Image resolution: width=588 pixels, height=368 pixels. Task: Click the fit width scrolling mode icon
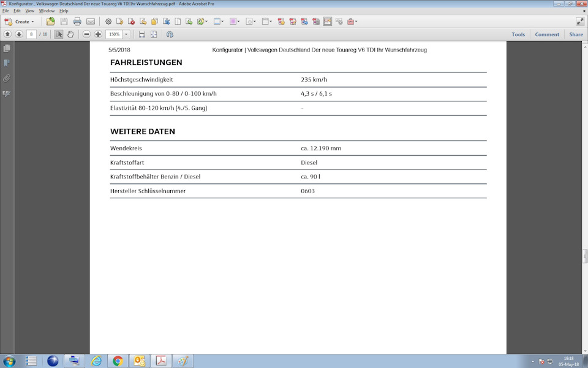pyautogui.click(x=141, y=34)
